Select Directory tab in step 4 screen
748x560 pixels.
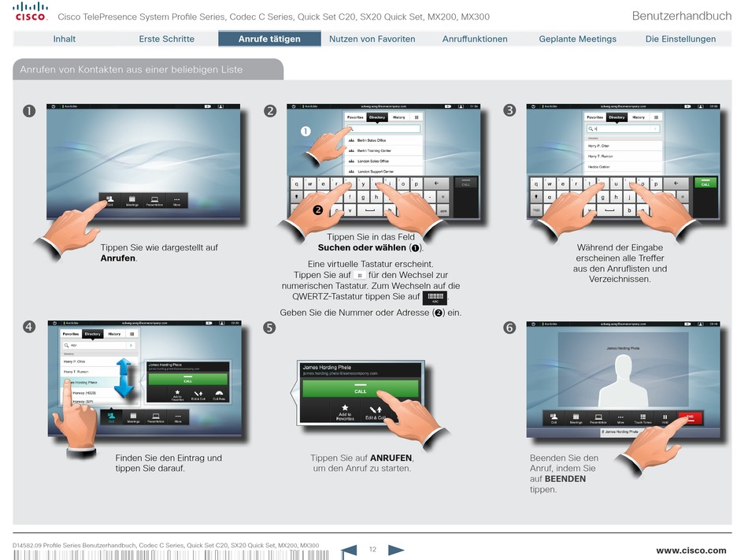(x=93, y=335)
